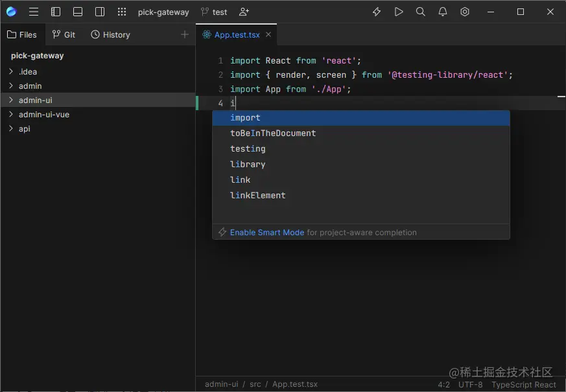Open the tools grid icon
This screenshot has width=566, height=392.
click(x=122, y=12)
